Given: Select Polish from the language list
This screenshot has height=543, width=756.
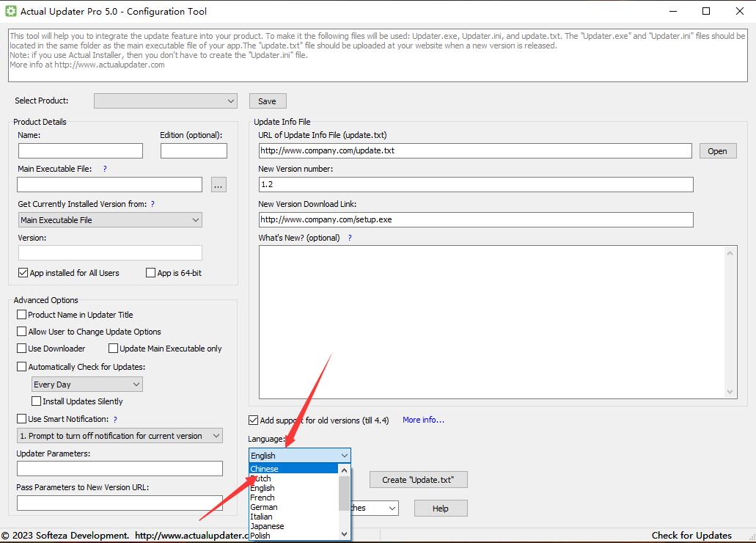Looking at the screenshot, I should point(293,536).
